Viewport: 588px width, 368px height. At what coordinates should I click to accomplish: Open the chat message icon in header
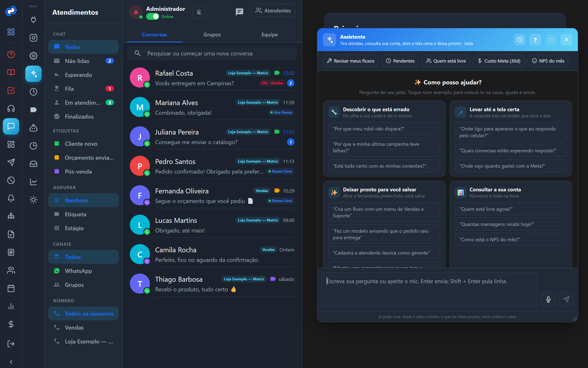[239, 12]
